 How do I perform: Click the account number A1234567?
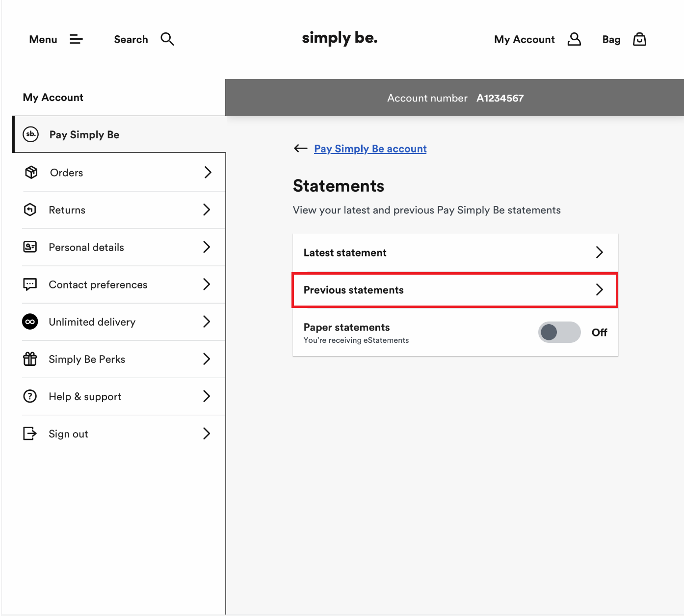tap(500, 98)
